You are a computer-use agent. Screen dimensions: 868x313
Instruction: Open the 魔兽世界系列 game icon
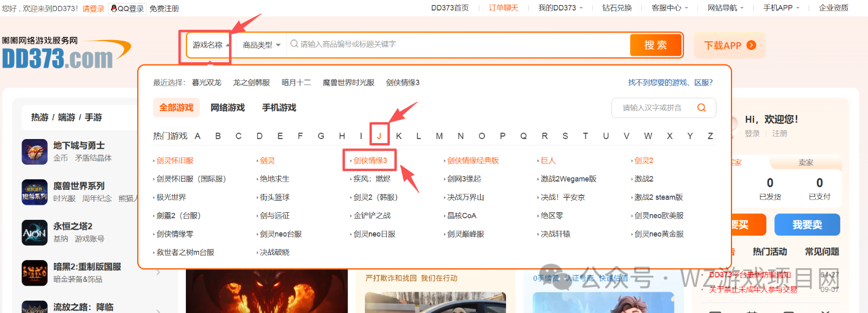(34, 192)
